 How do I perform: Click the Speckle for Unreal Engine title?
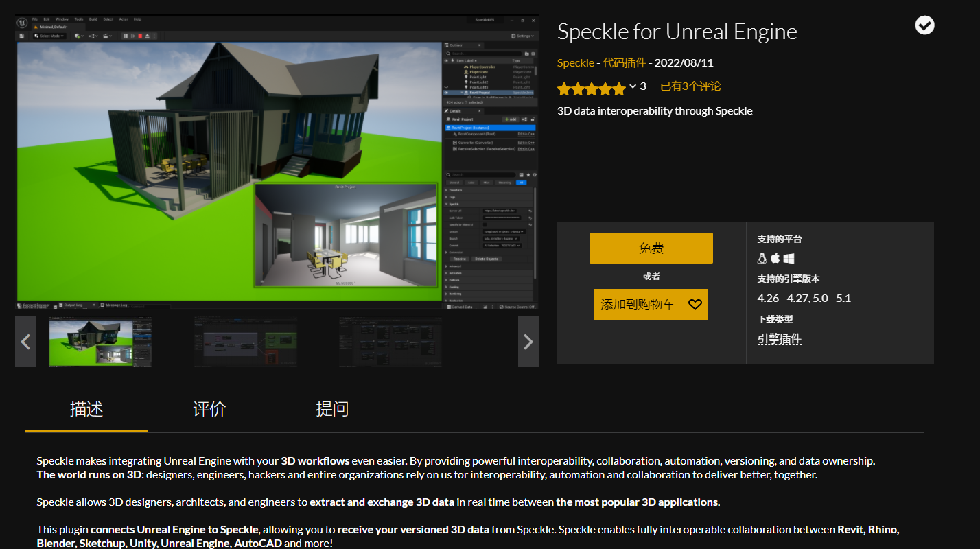677,32
